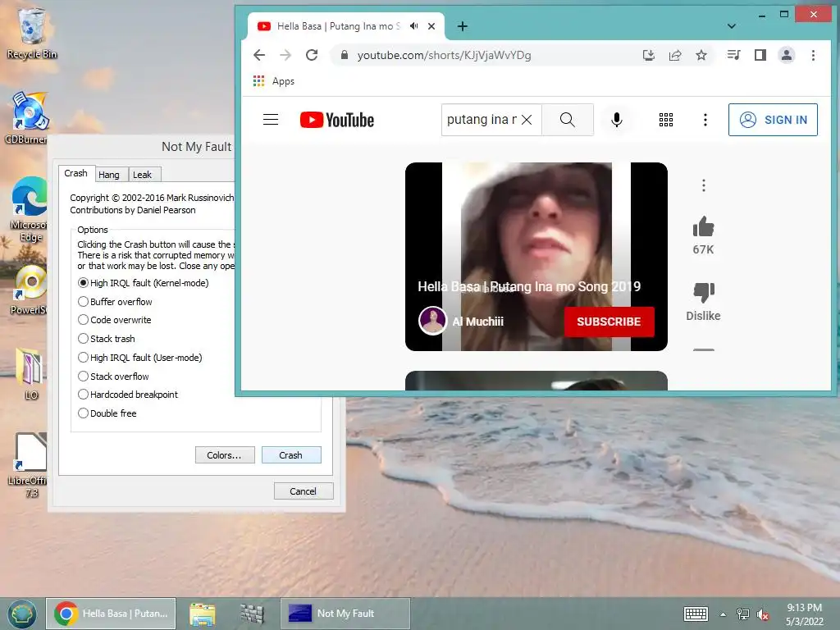Like the Shorts video
This screenshot has height=630, width=840.
[x=703, y=226]
